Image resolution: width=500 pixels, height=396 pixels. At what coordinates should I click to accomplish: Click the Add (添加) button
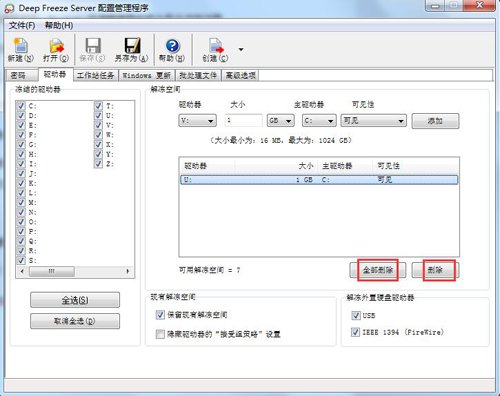(x=435, y=121)
